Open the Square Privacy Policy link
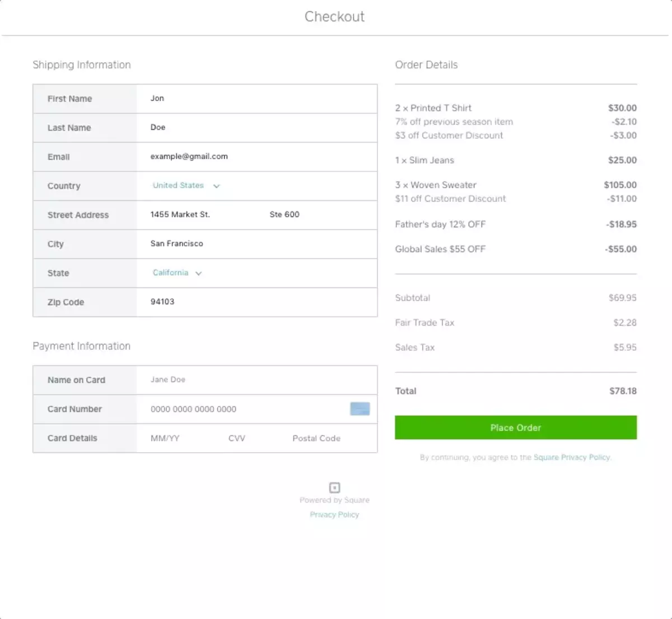The image size is (672, 619). click(571, 457)
